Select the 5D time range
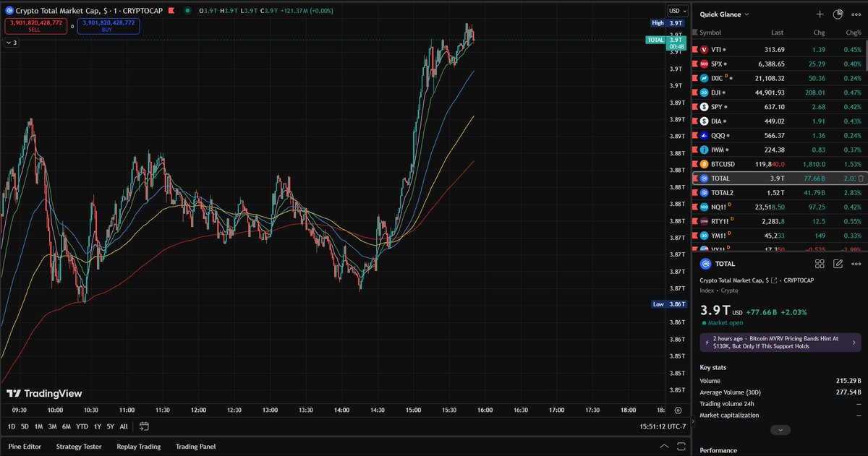 [25, 426]
